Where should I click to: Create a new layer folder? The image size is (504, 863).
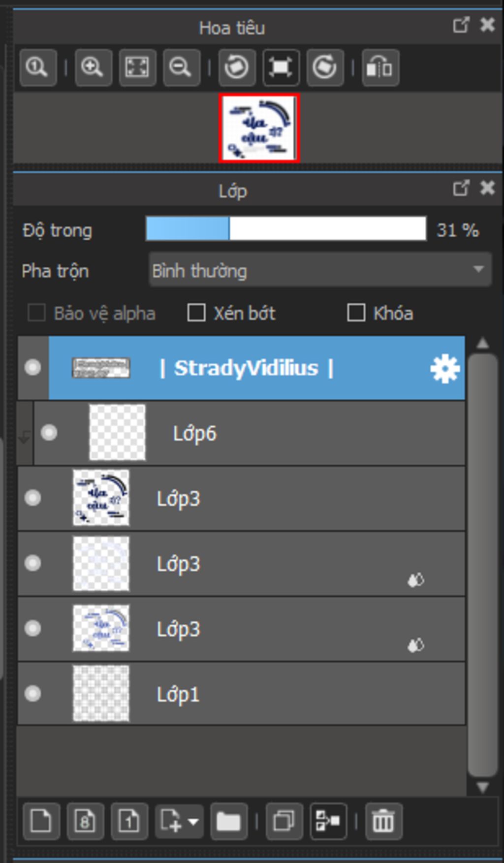[228, 821]
